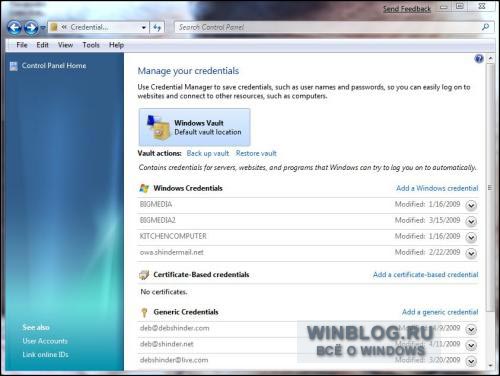500x376 pixels.
Task: Open the View menu
Action: click(x=65, y=45)
